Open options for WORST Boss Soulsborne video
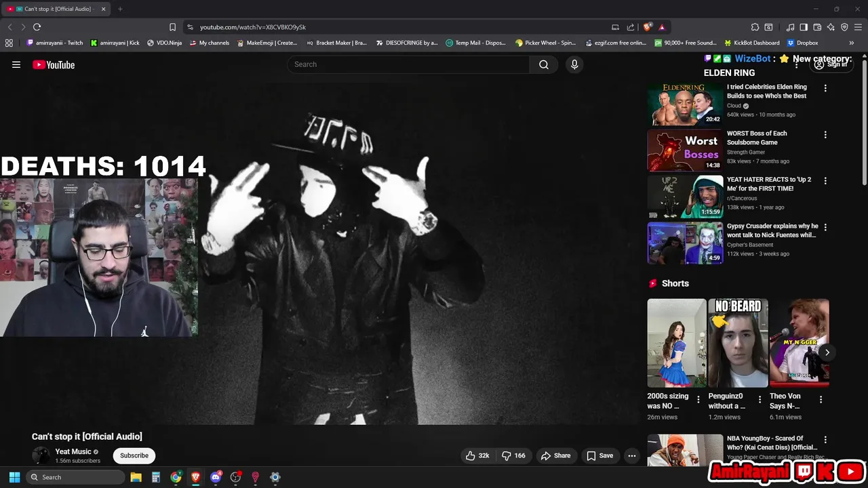Viewport: 868px width, 488px height. (825, 134)
